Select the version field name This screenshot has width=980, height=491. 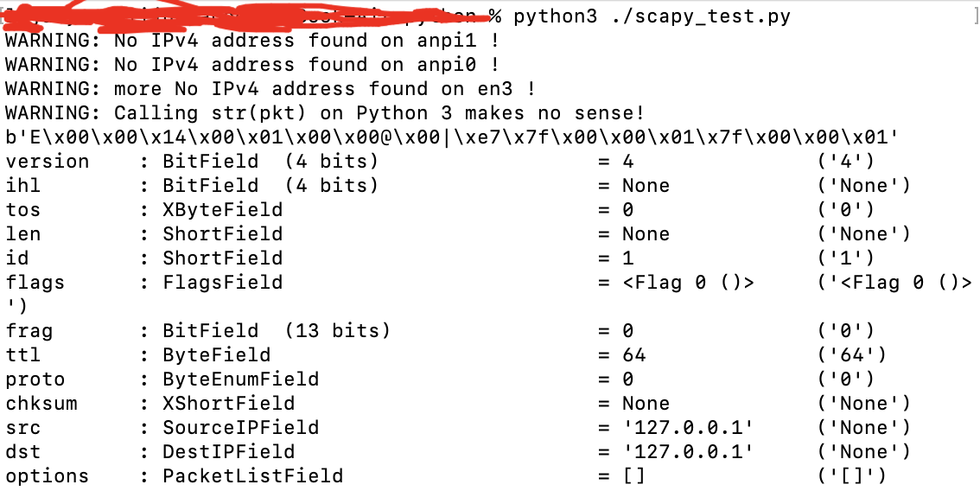coord(48,162)
